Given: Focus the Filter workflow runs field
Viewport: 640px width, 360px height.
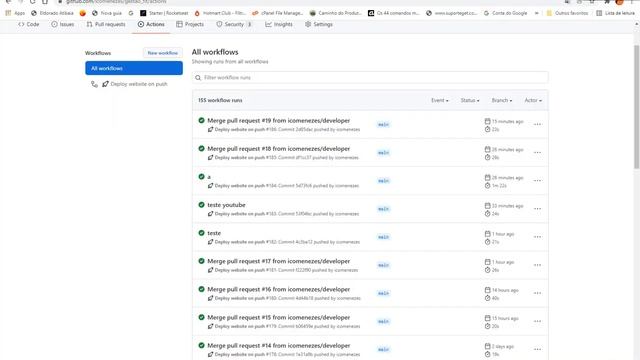Looking at the screenshot, I should 370,78.
